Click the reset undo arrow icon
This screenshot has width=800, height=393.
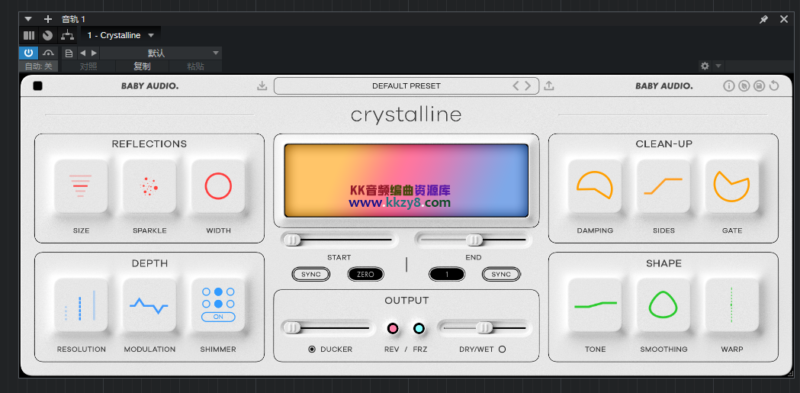point(774,86)
